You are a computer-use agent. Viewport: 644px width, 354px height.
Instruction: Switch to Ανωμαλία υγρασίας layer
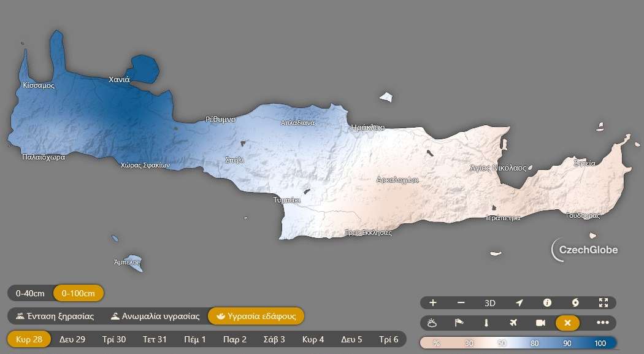point(155,317)
